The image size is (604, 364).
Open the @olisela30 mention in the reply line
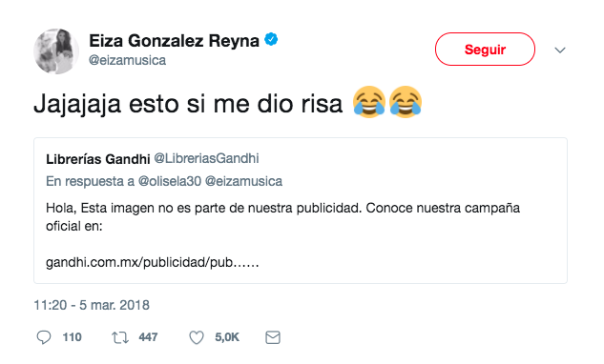pyautogui.click(x=170, y=181)
